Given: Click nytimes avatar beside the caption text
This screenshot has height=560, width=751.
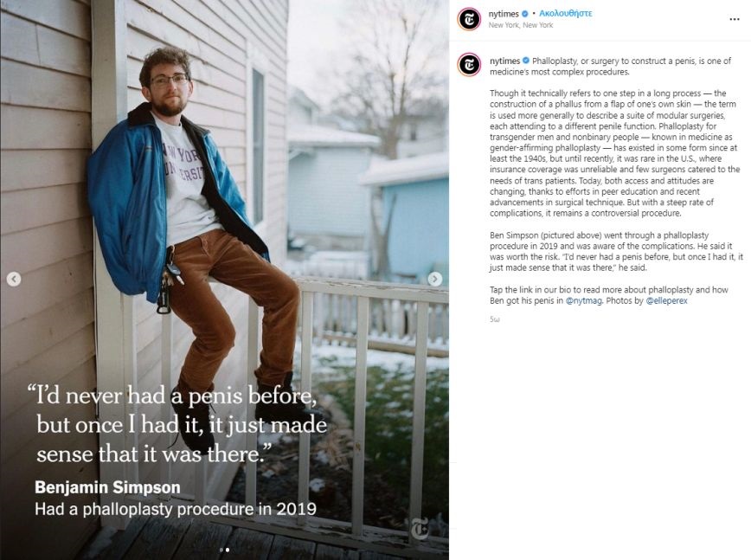Looking at the screenshot, I should click(470, 64).
